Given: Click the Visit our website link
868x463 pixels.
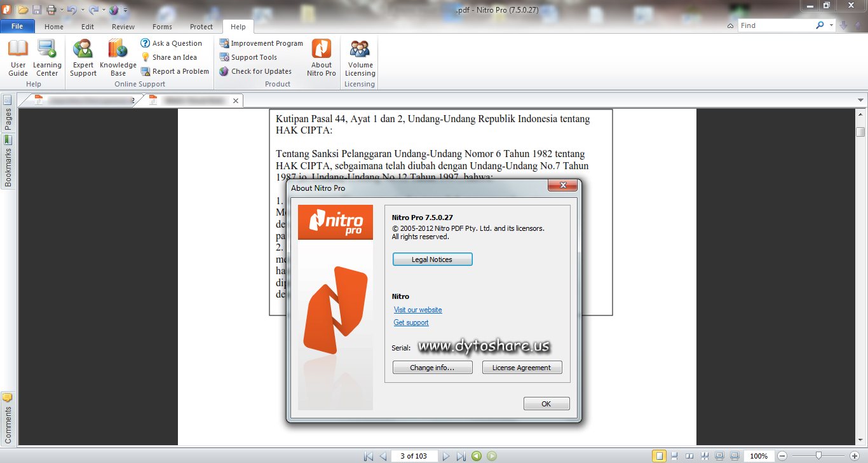Looking at the screenshot, I should coord(417,310).
